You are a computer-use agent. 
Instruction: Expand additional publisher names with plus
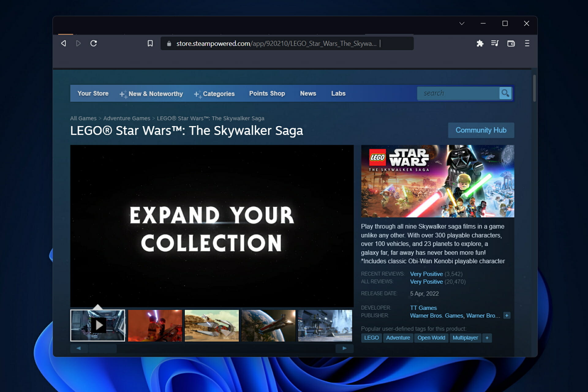point(507,315)
